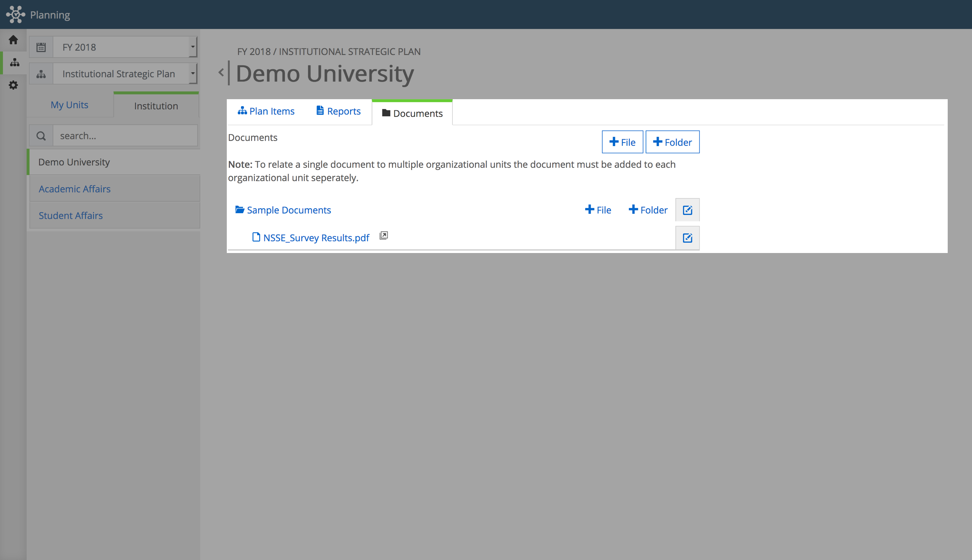Viewport: 972px width, 560px height.
Task: Add a folder with top Folder button
Action: click(672, 142)
